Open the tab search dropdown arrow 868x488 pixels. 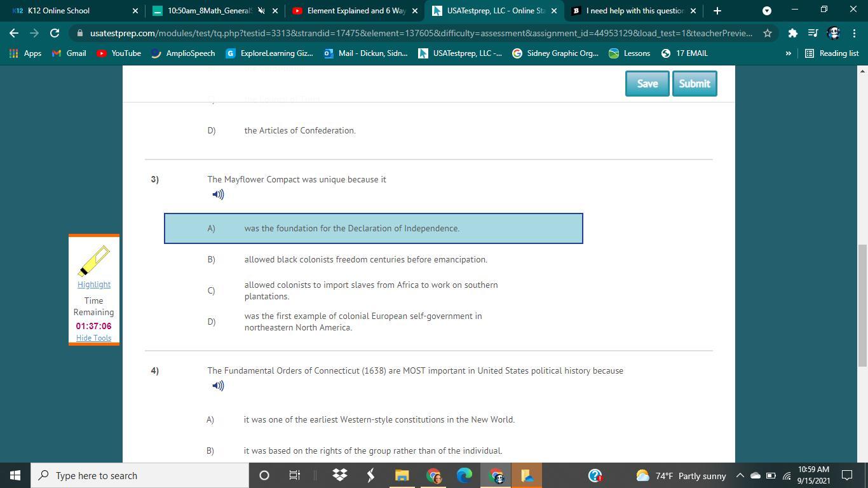coord(767,11)
